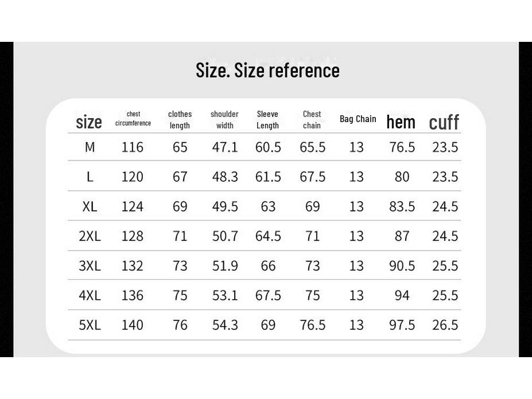Select the "clothes length" header
Screen dimensions: 532x399
[180, 120]
